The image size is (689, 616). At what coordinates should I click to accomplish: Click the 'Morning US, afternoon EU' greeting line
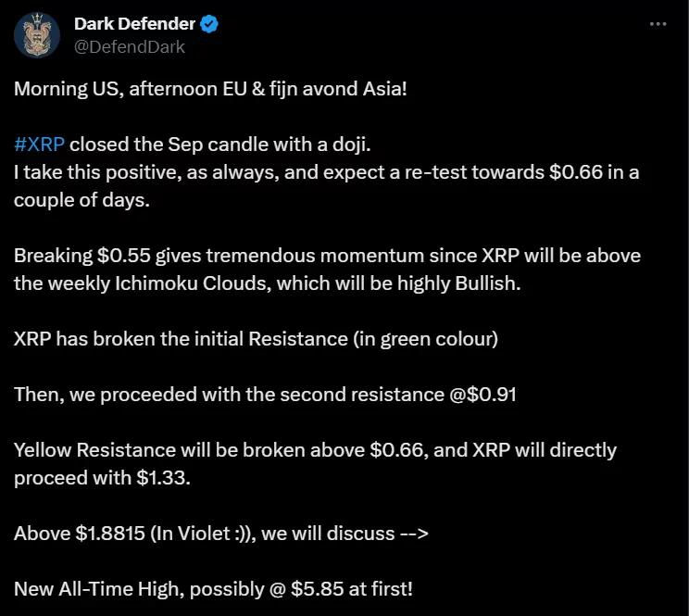click(x=210, y=89)
